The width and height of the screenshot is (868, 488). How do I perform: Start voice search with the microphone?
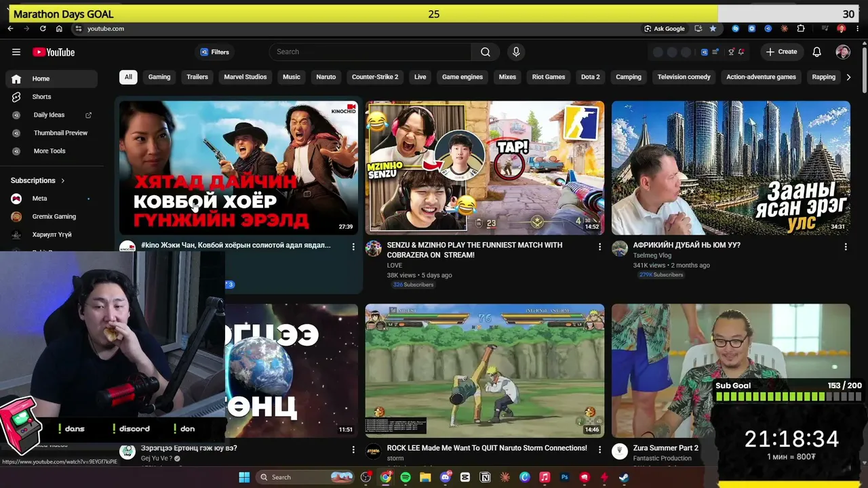(516, 52)
